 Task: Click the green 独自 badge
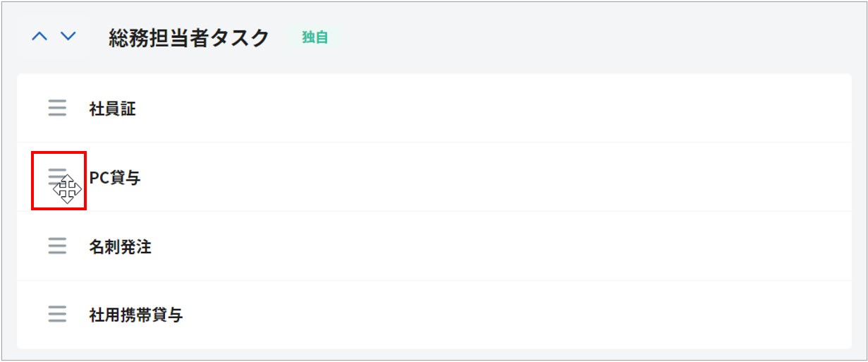point(315,37)
